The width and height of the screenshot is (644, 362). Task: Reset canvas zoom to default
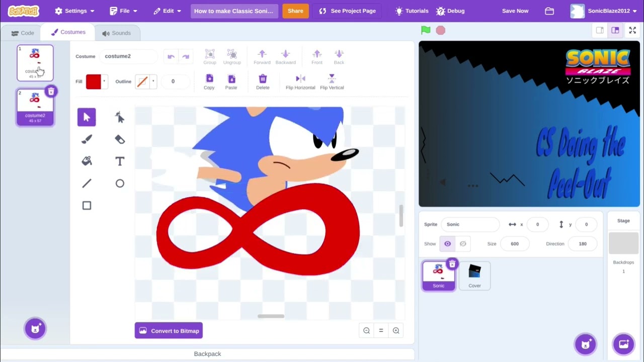tap(381, 330)
